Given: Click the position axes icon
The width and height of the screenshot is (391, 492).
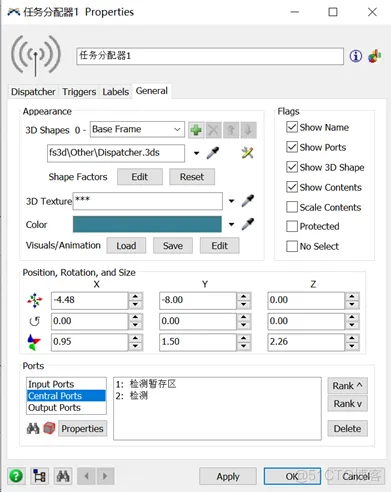Looking at the screenshot, I should (35, 300).
